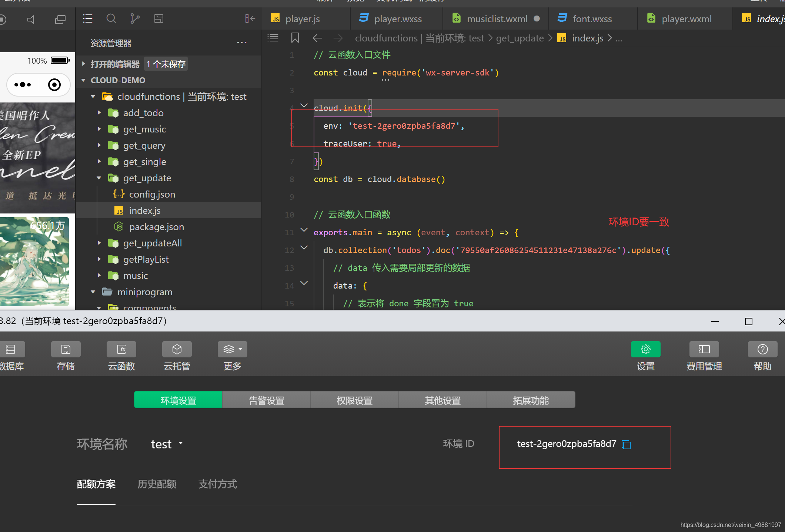Open the 设置 settings gear

pos(646,349)
